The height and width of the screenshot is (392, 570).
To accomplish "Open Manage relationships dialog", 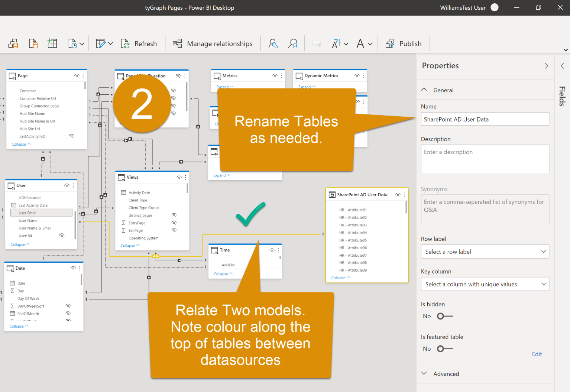I will coord(213,44).
